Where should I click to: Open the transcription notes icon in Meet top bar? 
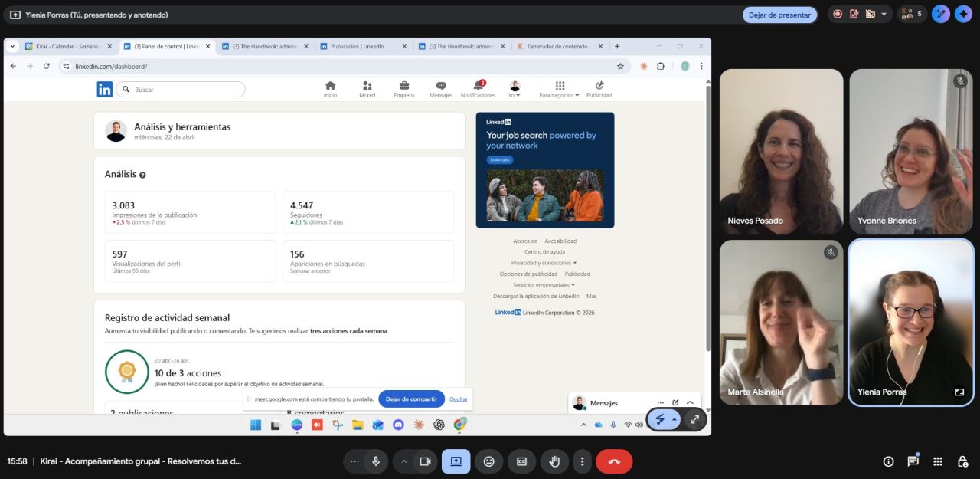pos(854,15)
